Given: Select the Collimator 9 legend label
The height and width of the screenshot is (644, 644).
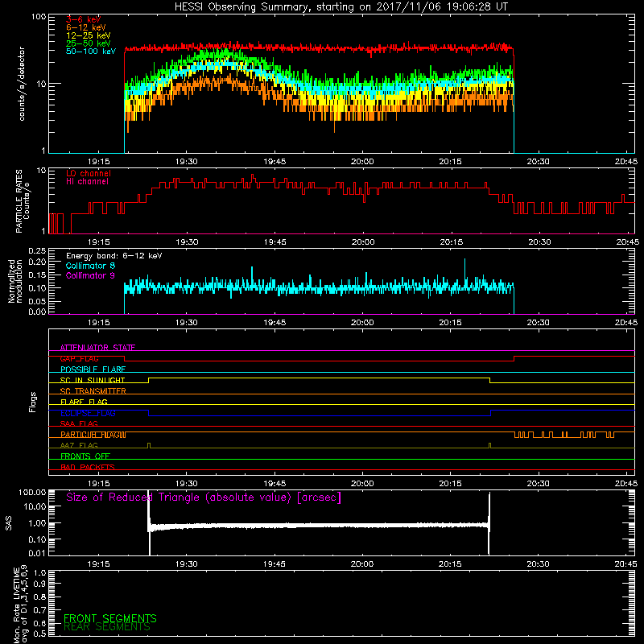Looking at the screenshot, I should (x=90, y=275).
